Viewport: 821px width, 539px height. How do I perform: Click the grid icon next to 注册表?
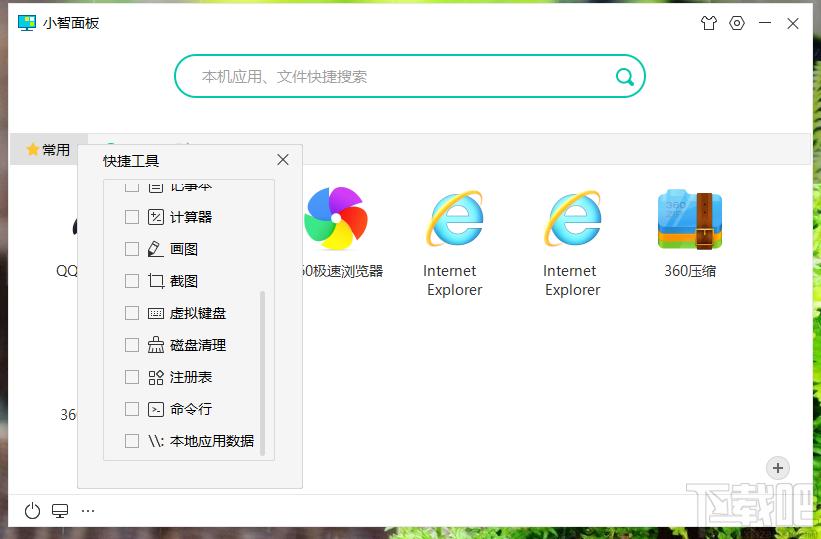(x=156, y=377)
